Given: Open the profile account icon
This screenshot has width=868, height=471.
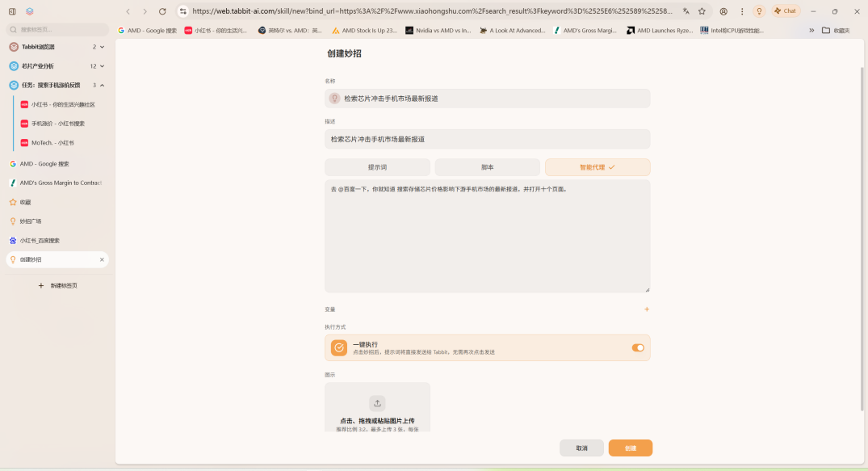Looking at the screenshot, I should (723, 11).
